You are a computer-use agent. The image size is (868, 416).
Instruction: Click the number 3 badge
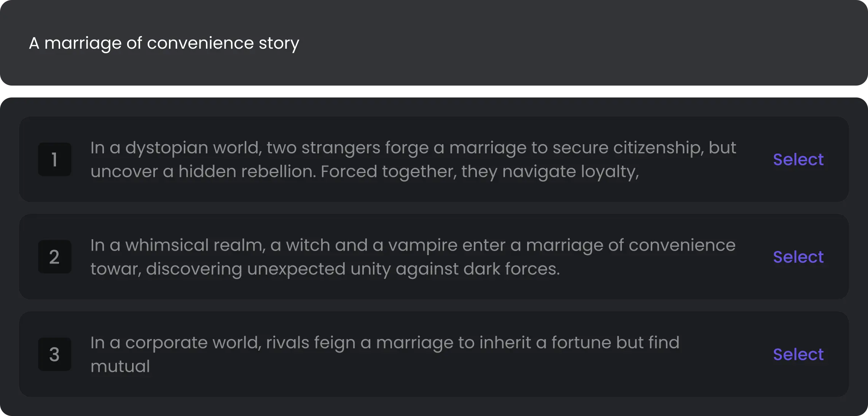[x=54, y=354]
